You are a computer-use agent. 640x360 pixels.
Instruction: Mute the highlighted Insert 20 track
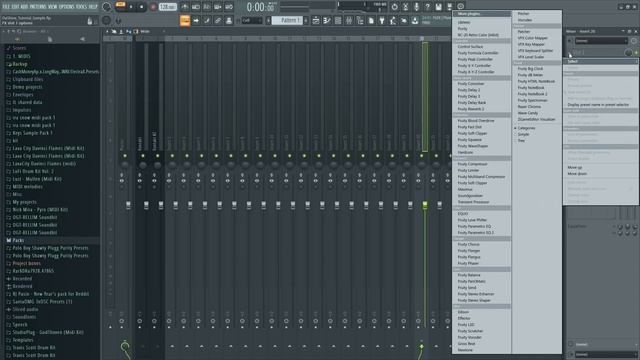pos(422,156)
